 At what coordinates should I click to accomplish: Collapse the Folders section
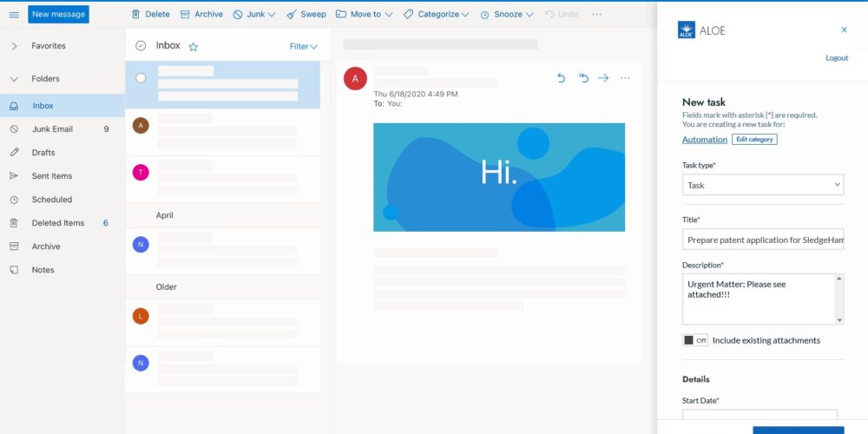(14, 79)
